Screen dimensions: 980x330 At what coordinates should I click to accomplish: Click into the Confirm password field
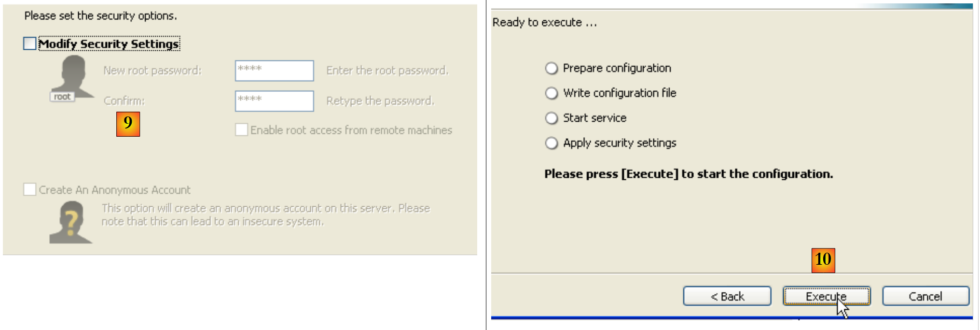(x=274, y=101)
